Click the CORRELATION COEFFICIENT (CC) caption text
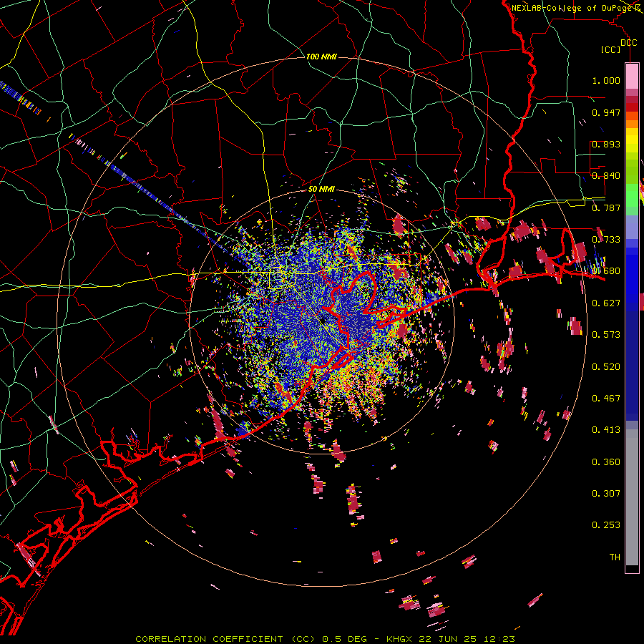 (x=225, y=639)
